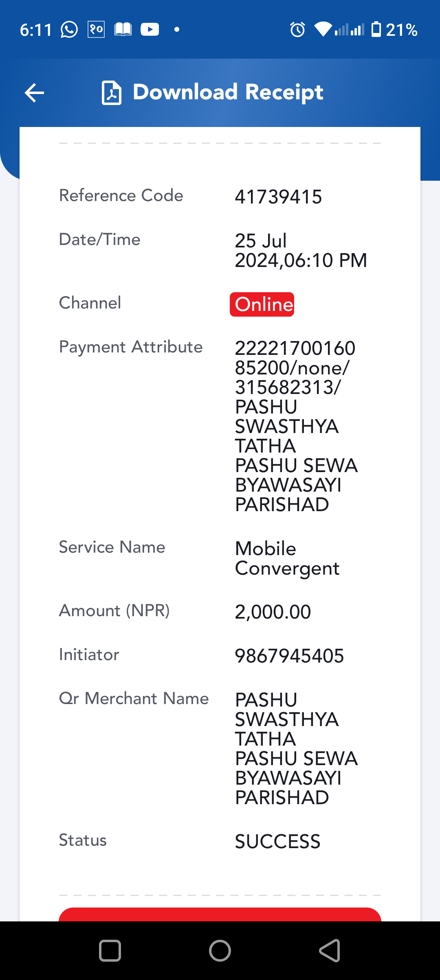Tap the alarm clock status icon
This screenshot has height=980, width=440.
coord(297,30)
